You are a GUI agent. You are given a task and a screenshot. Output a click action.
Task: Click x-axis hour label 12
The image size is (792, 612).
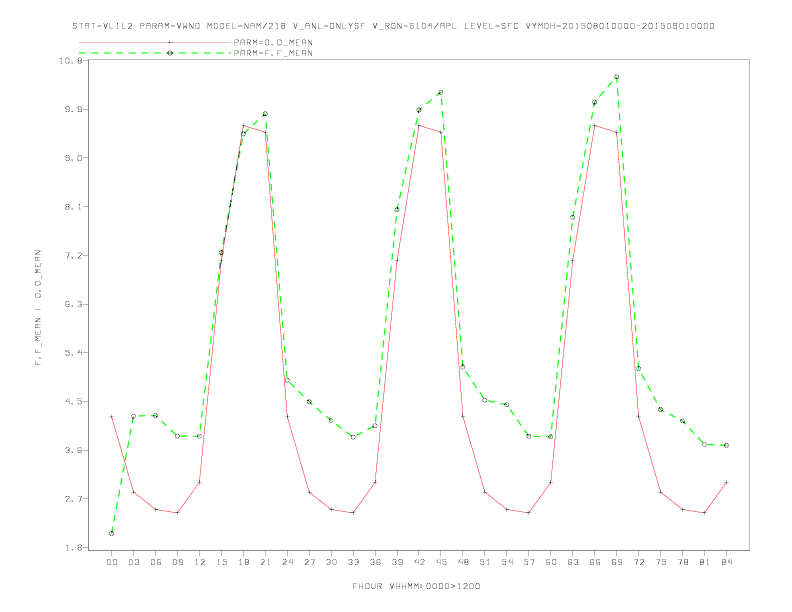tap(200, 562)
